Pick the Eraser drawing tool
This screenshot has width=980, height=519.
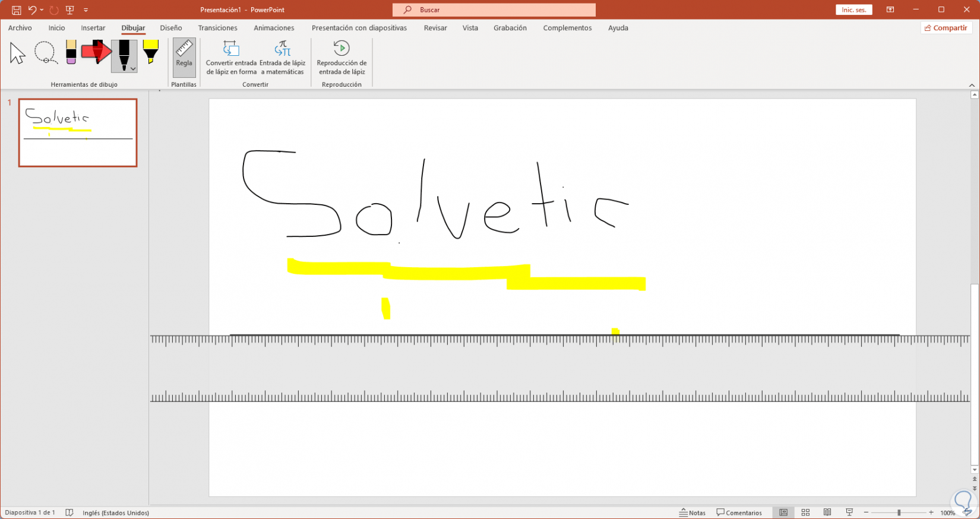click(x=71, y=52)
